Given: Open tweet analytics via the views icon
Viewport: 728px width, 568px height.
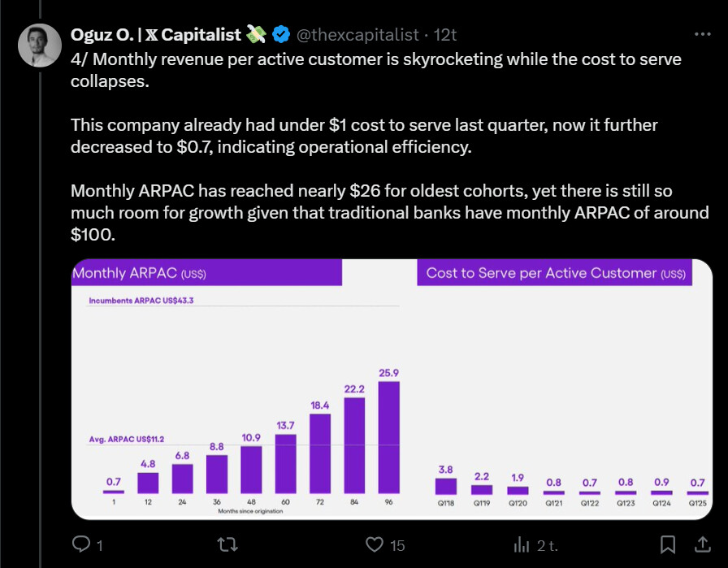Looking at the screenshot, I should click(522, 544).
